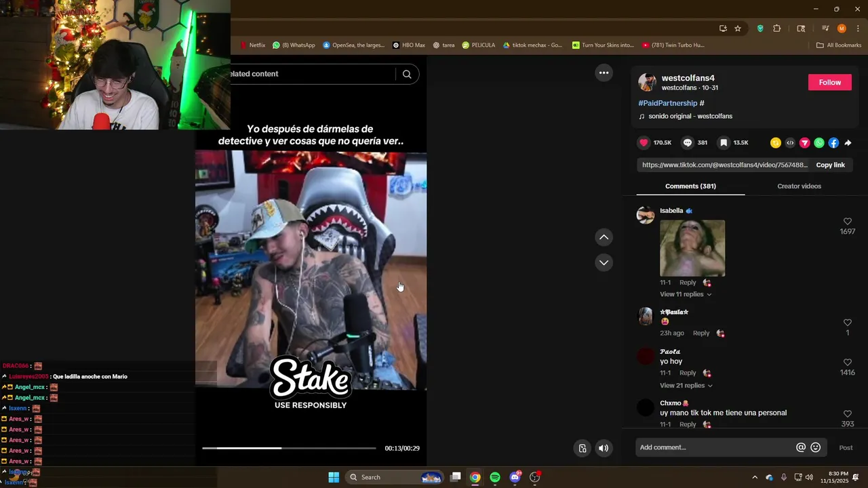Open Spotify from taskbar
868x488 pixels.
click(495, 477)
